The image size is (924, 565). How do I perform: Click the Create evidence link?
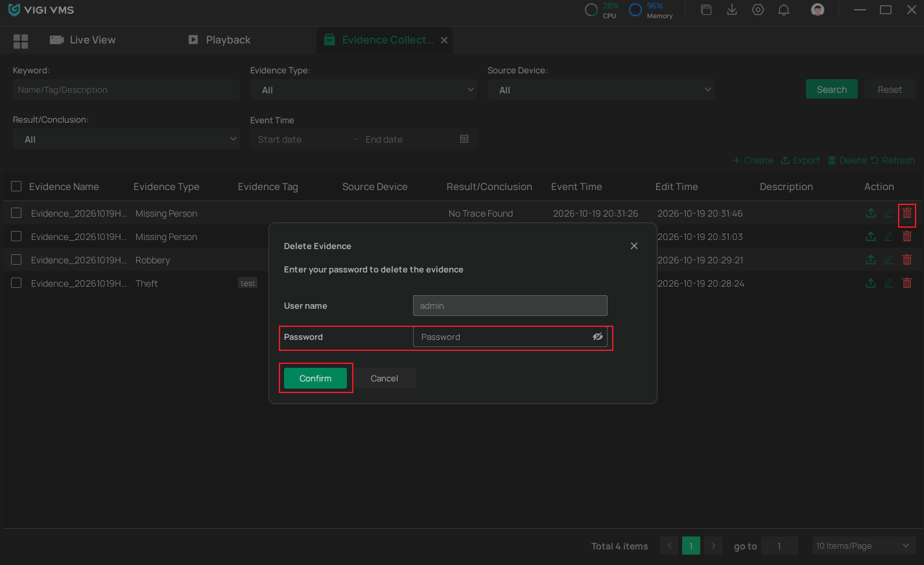pyautogui.click(x=753, y=160)
